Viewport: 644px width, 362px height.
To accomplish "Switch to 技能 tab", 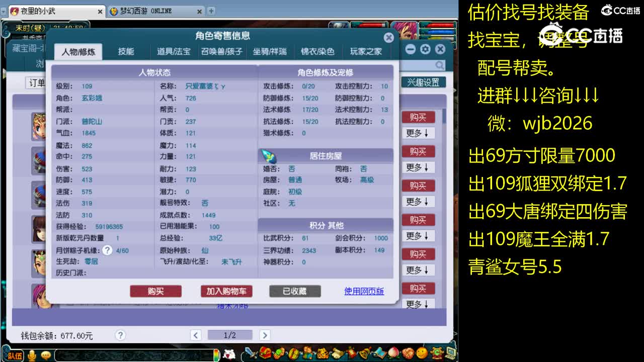I will (x=126, y=51).
